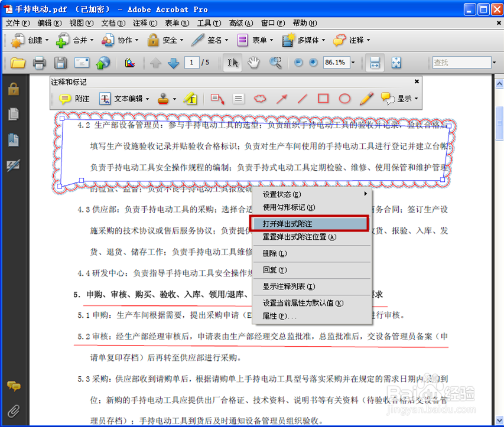Activate the hand pan tool
This screenshot has height=427, width=504.
pos(253,61)
